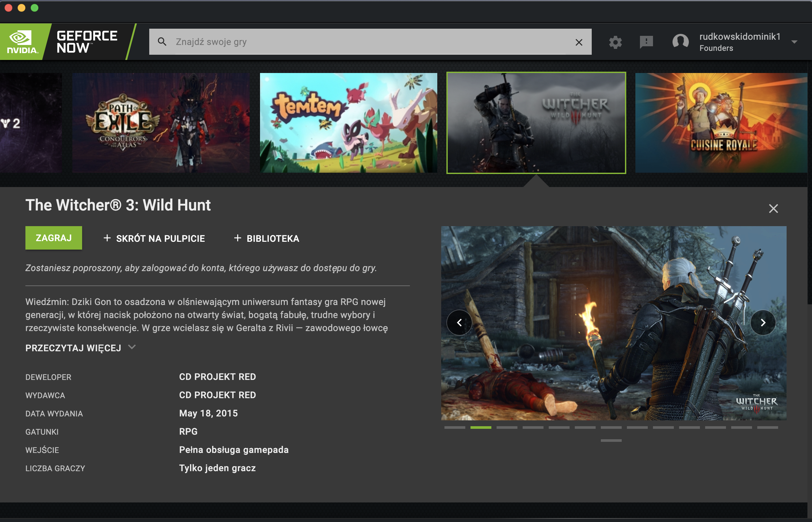812x522 pixels.
Task: Jump to the last bottom-row carousel indicator
Action: click(611, 440)
